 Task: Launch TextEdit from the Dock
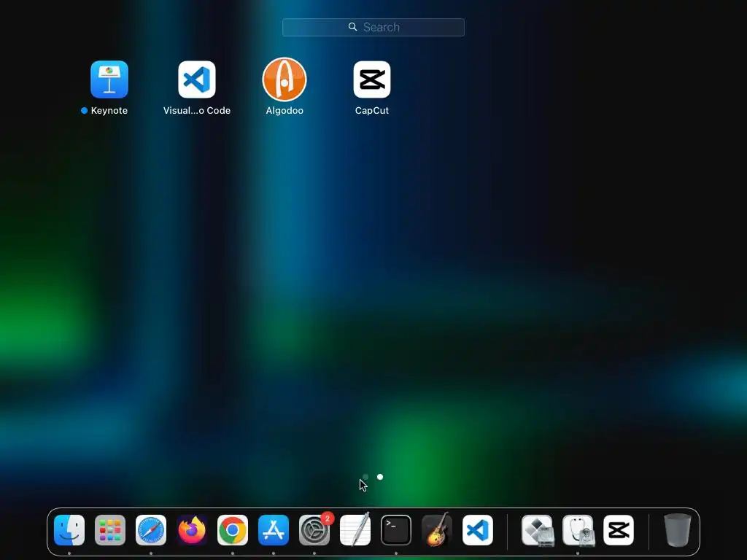[x=355, y=529]
